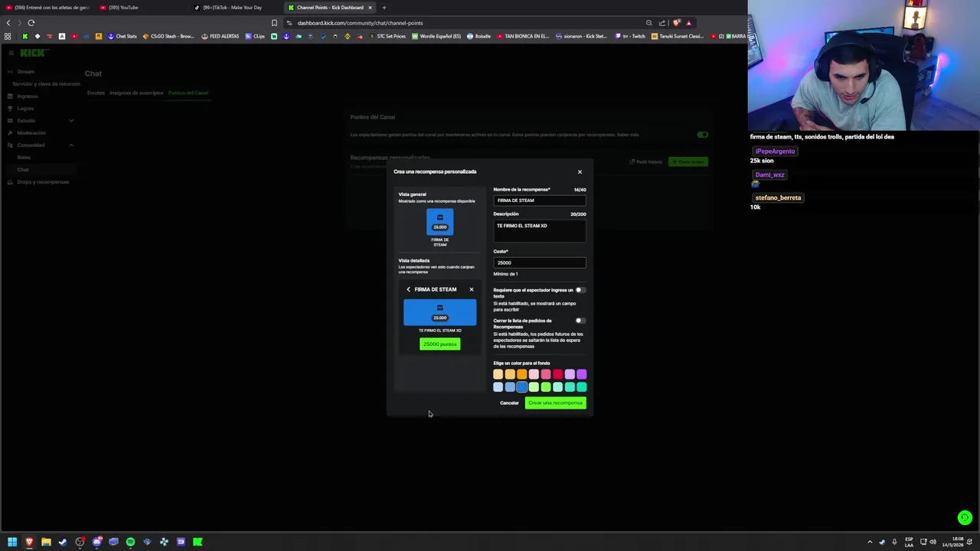Show hidden system tray icons
Screen dimensions: 980x551
pos(870,542)
